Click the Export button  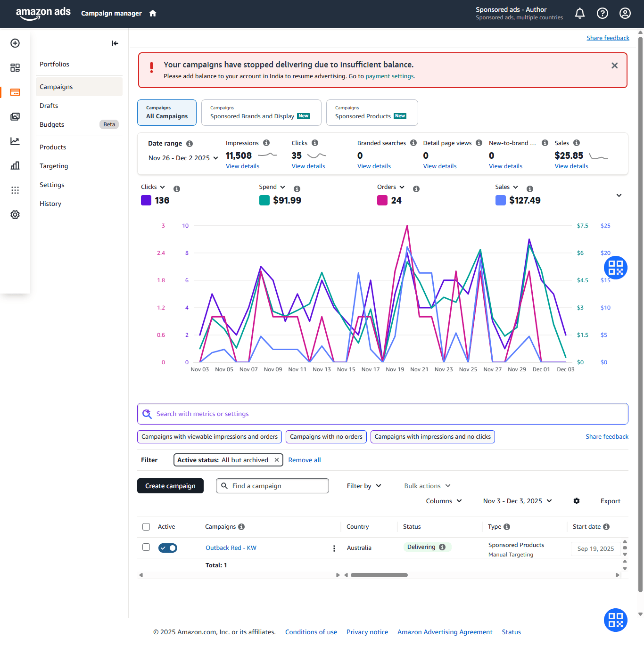tap(611, 501)
